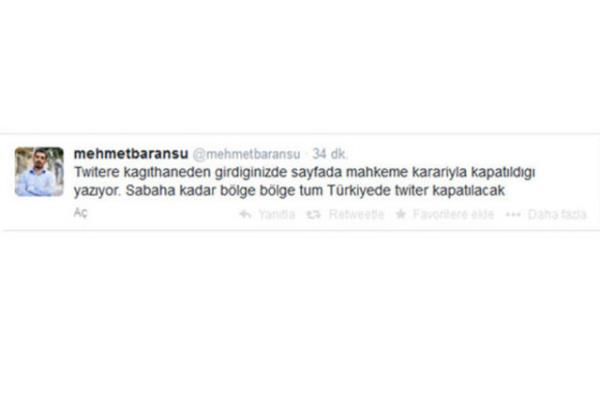This screenshot has width=600, height=398.
Task: Select the Yanıtla reply label
Action: (x=277, y=214)
